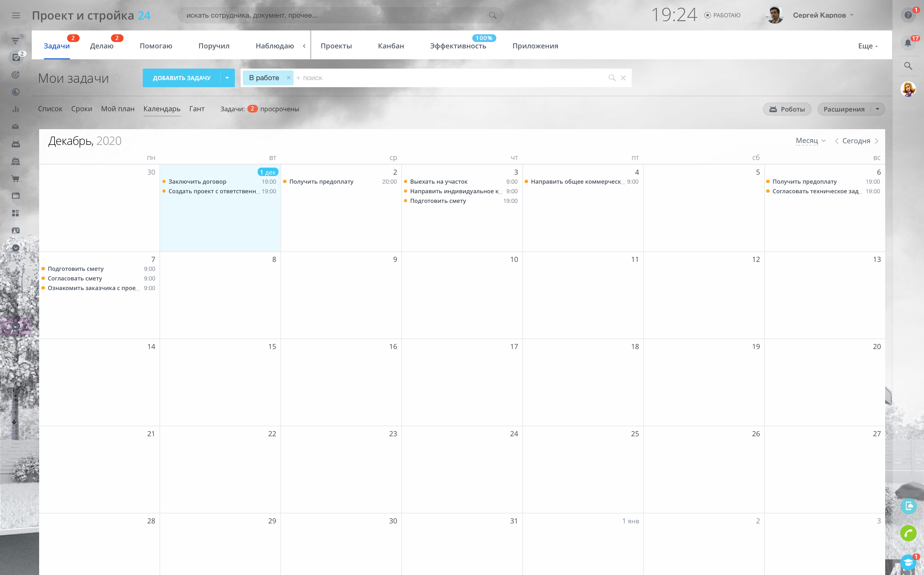Expand the add task dropdown arrow
Viewport: 924px width, 575px height.
227,78
